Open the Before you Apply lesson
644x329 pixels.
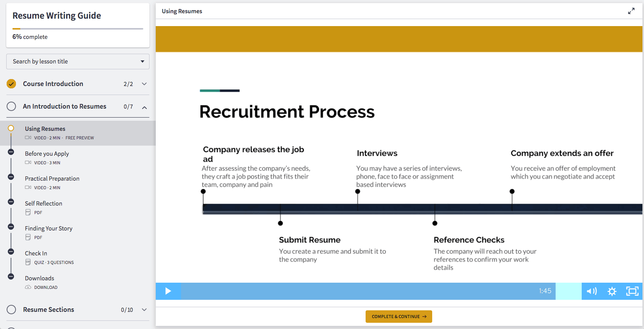(x=78, y=158)
